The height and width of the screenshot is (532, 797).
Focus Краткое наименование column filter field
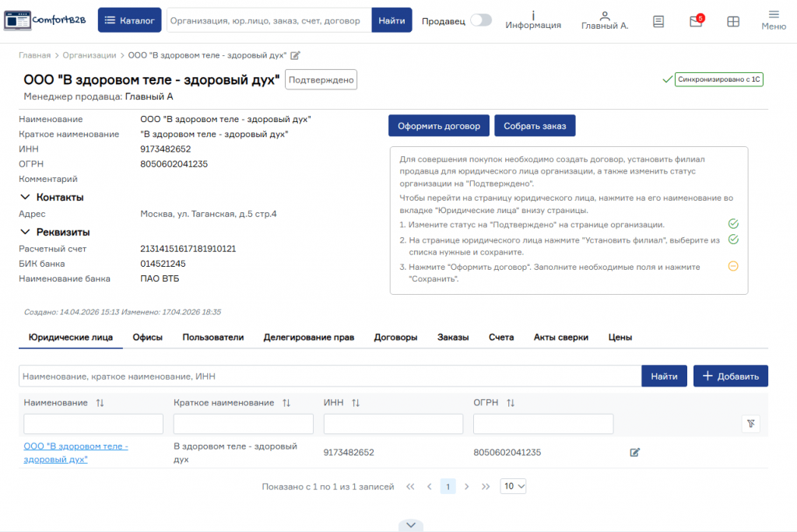[x=243, y=424]
